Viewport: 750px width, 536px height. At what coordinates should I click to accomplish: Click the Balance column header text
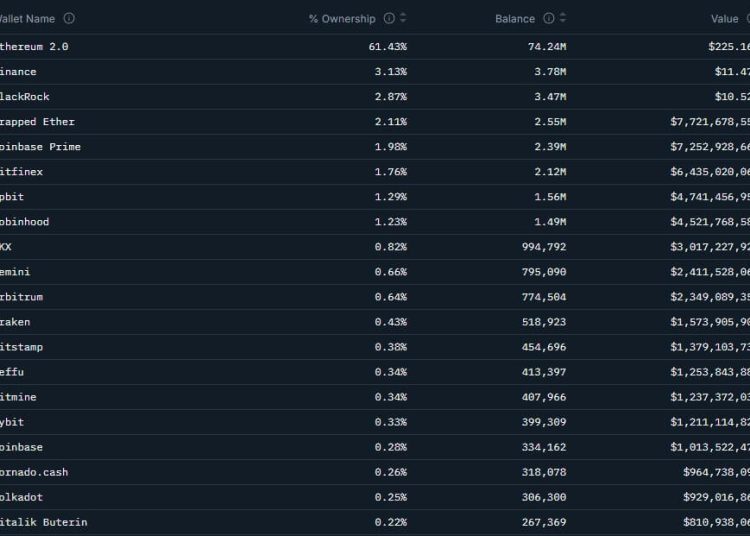tap(514, 18)
